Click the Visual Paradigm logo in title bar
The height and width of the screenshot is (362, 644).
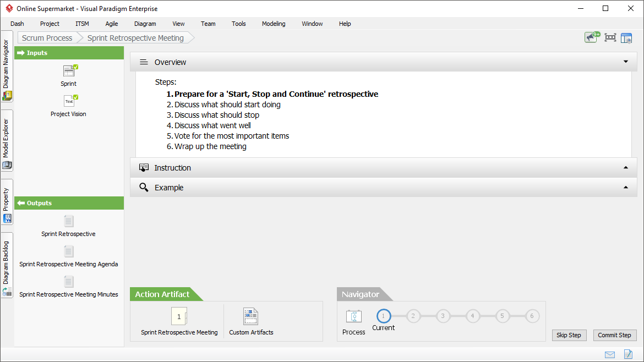coord(9,8)
